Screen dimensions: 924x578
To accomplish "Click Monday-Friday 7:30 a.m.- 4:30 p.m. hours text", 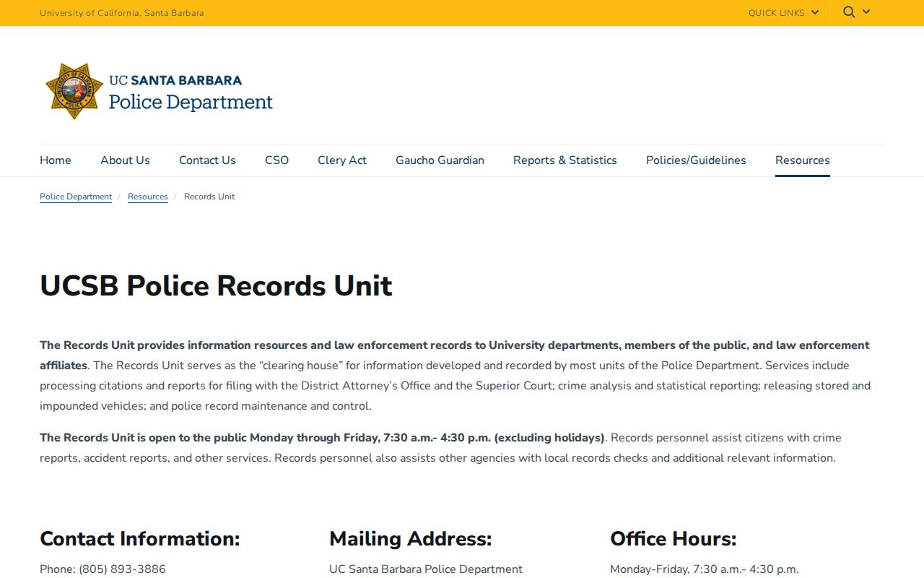I will tap(705, 569).
